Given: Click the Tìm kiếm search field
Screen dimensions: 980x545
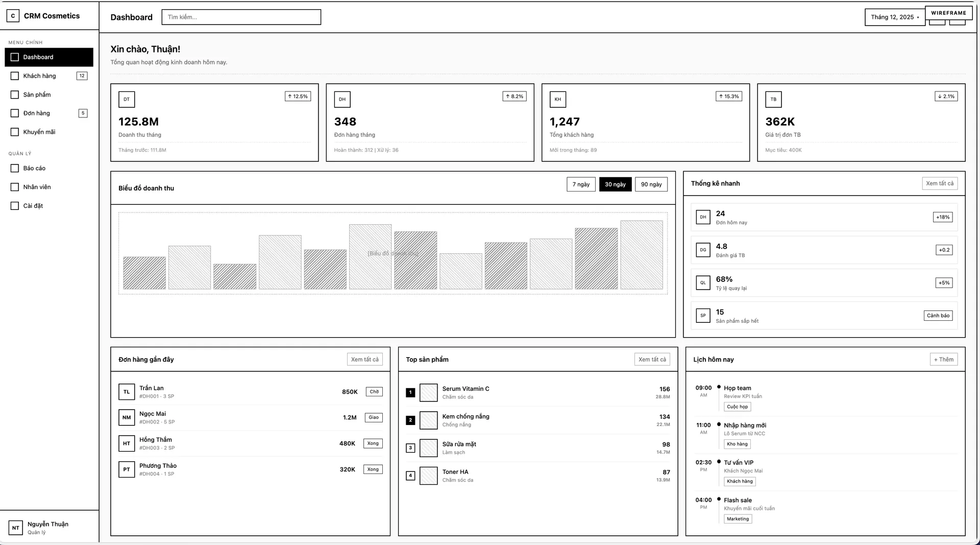Looking at the screenshot, I should [241, 17].
